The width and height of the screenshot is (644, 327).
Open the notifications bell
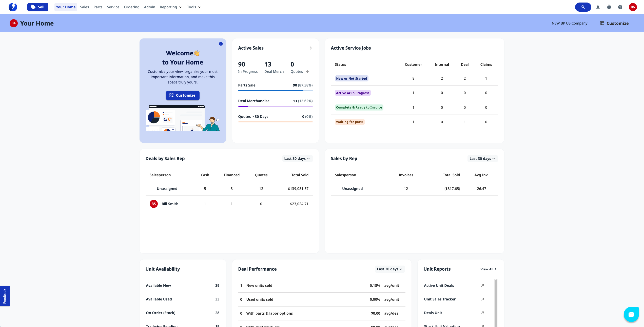click(598, 7)
